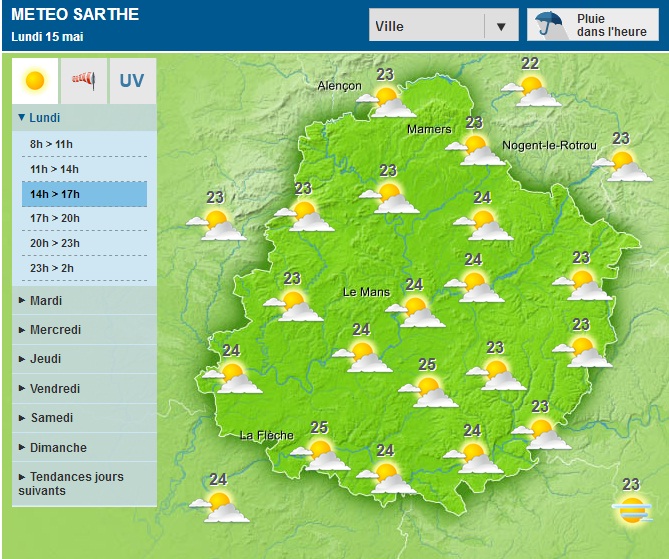Switch to the windsock wind view

84,80
